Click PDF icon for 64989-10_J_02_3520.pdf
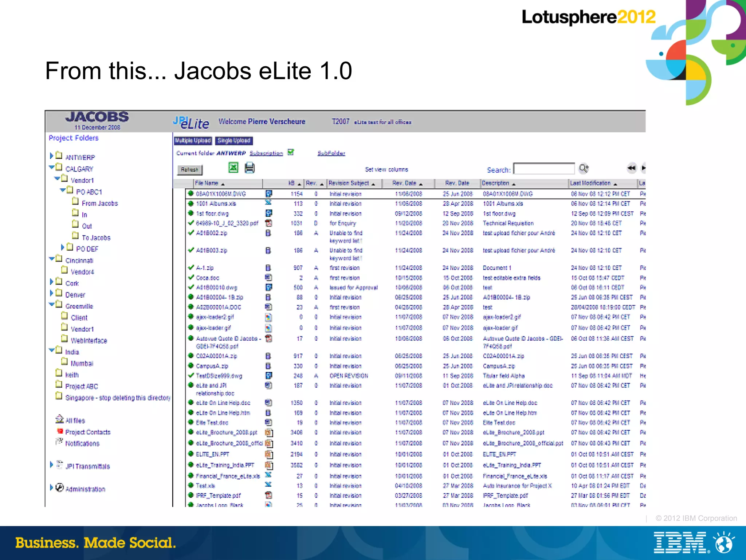 268,223
